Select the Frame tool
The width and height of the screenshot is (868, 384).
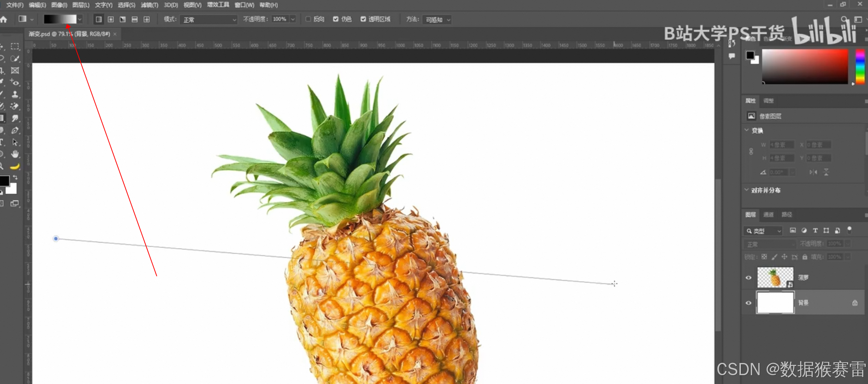click(x=15, y=70)
